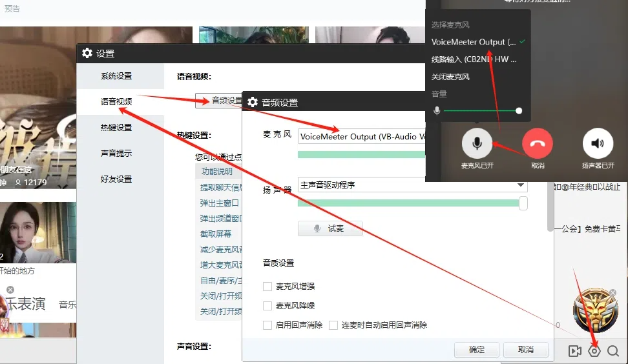Open Sound Alerts settings tab
Viewport: 628px width, 364px height.
[x=120, y=153]
